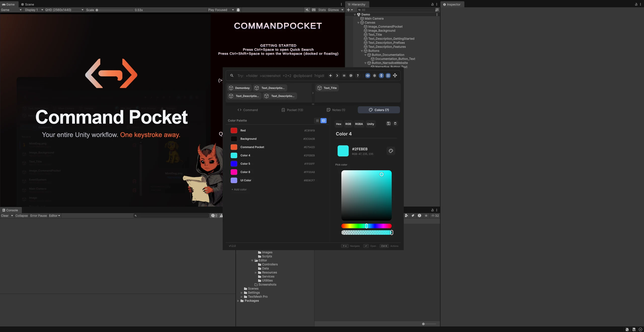Click the Text_Title chip cube icon

319,88
